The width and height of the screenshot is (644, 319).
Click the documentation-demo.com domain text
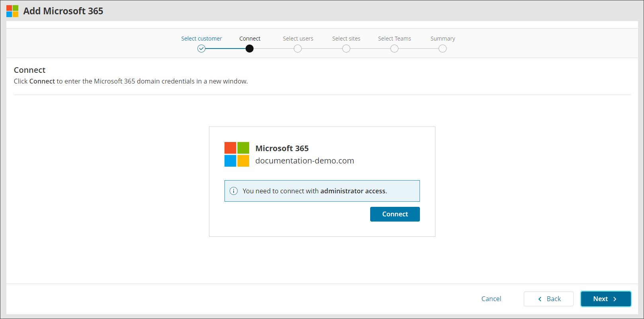[304, 161]
